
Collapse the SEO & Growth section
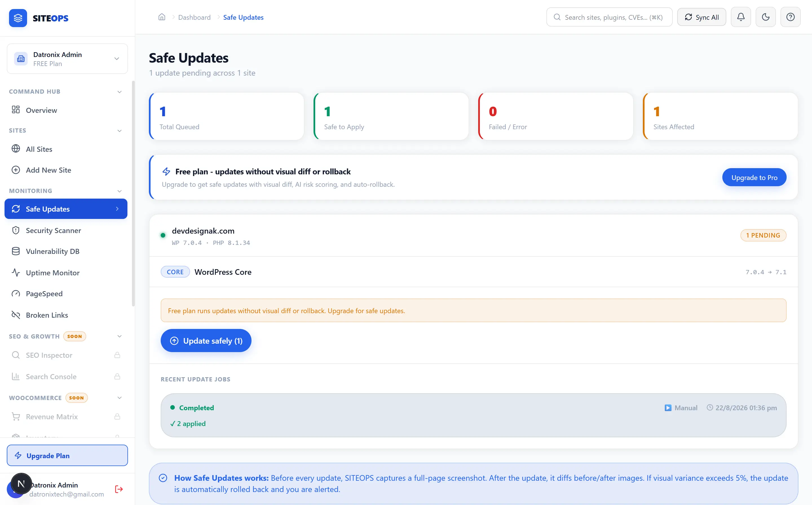(x=120, y=336)
